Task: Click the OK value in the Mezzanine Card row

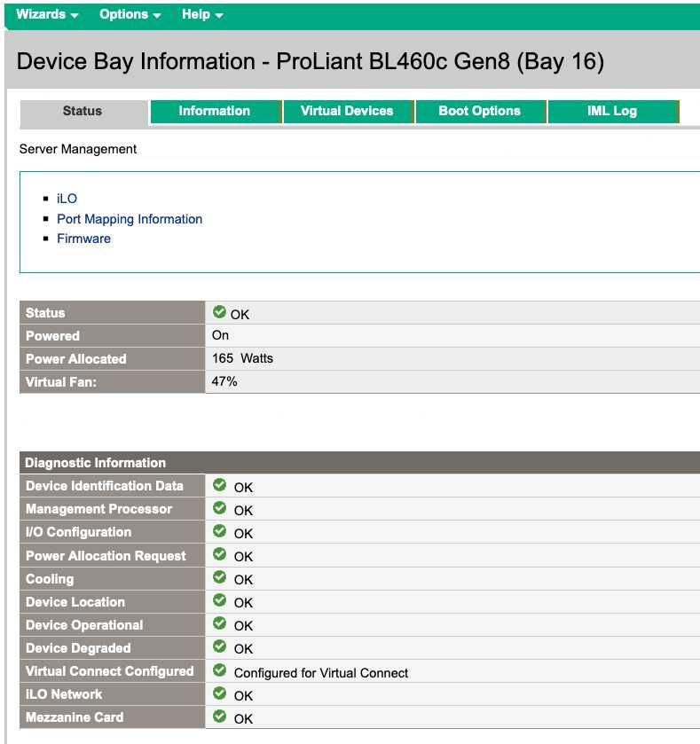Action: [243, 719]
